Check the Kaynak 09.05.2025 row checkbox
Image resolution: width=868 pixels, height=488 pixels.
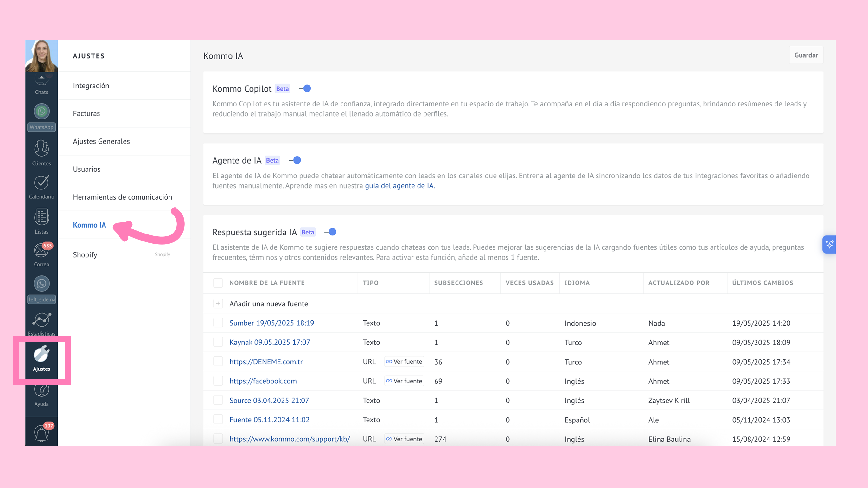click(218, 342)
